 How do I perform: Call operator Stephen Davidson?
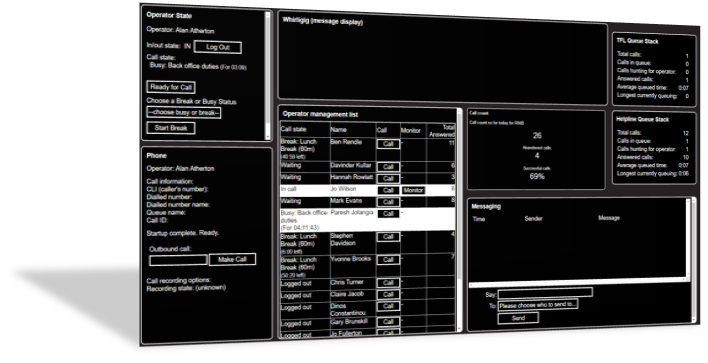click(388, 237)
